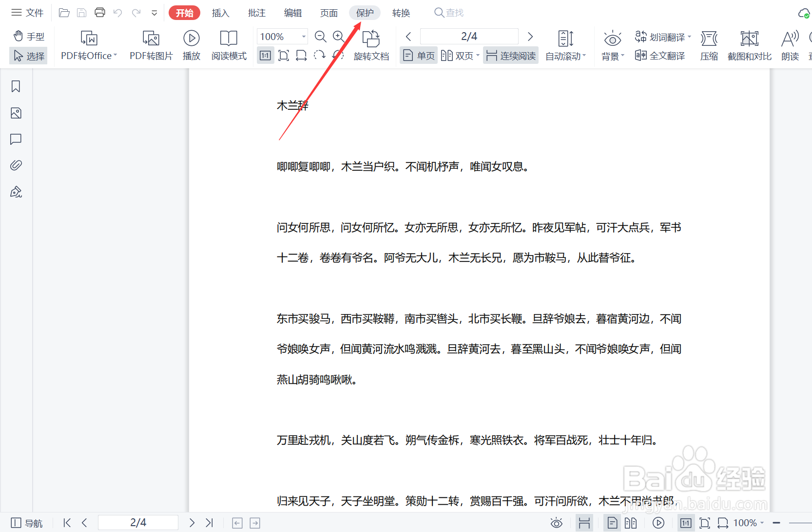Viewport: 812px width, 532px height.
Task: Click the 朗读 read aloud button
Action: (x=790, y=45)
